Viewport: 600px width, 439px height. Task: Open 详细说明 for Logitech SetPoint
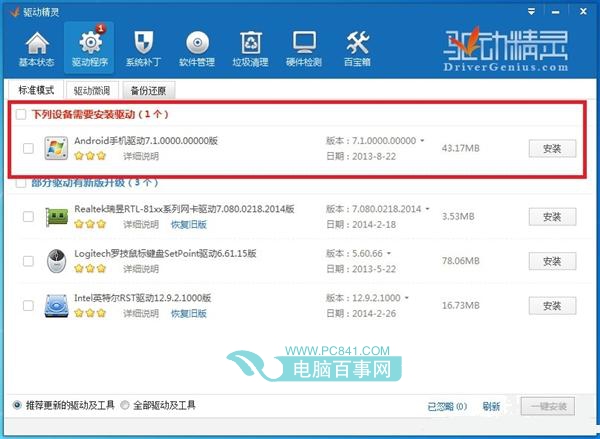coord(141,269)
